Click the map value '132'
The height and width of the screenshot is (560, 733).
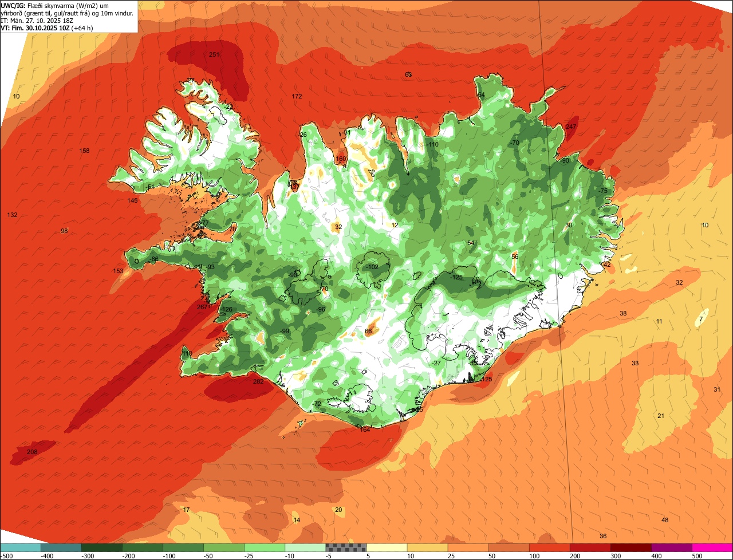click(x=12, y=215)
